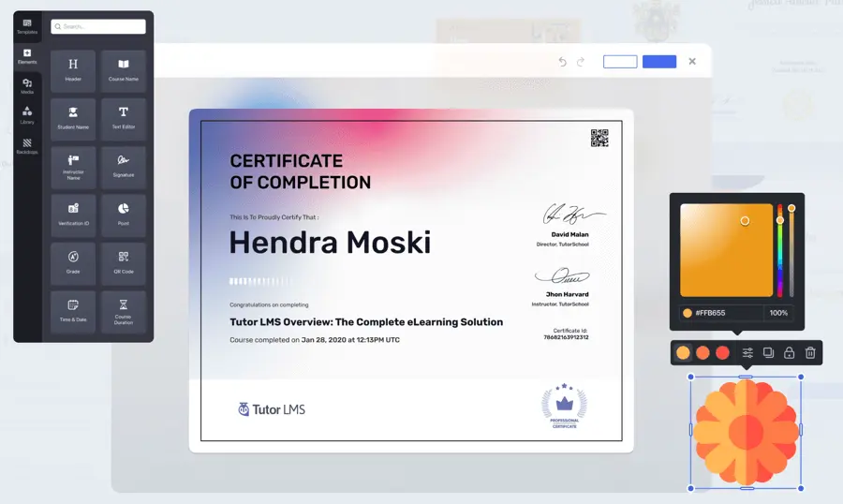The image size is (843, 504).
Task: Lock the selected flower element
Action: coord(789,353)
